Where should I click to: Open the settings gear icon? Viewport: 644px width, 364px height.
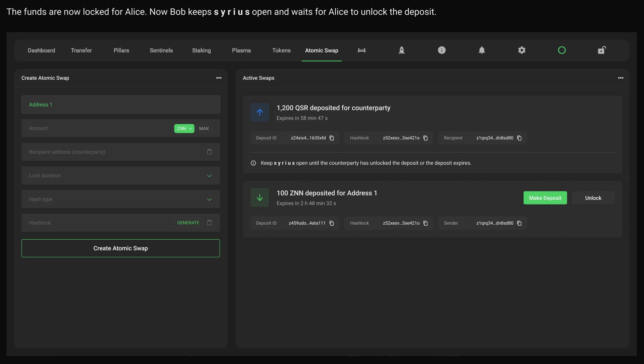[522, 50]
